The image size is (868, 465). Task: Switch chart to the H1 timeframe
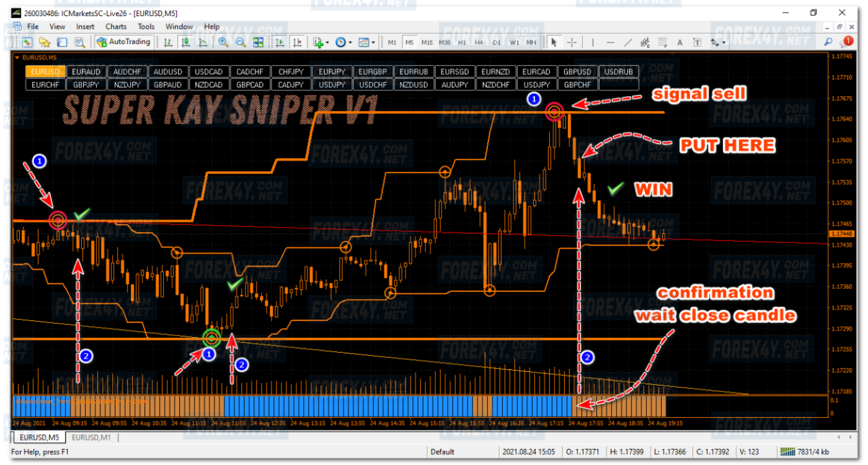tap(462, 42)
